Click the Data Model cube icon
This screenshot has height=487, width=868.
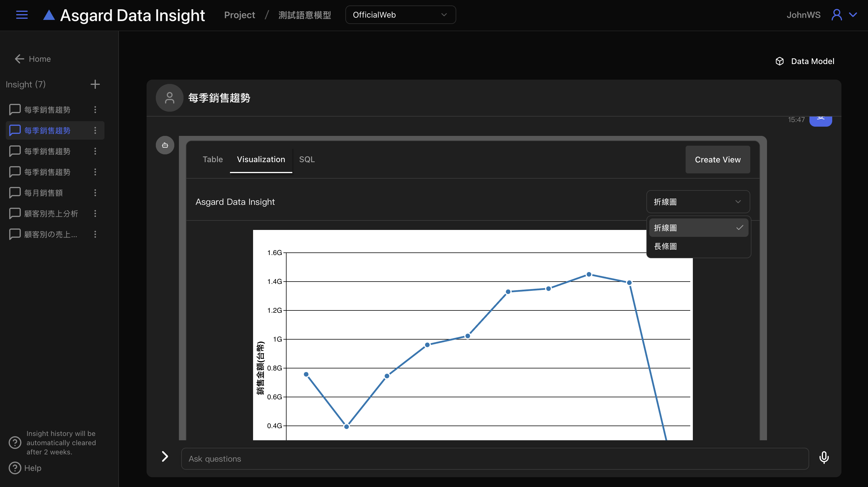tap(779, 61)
